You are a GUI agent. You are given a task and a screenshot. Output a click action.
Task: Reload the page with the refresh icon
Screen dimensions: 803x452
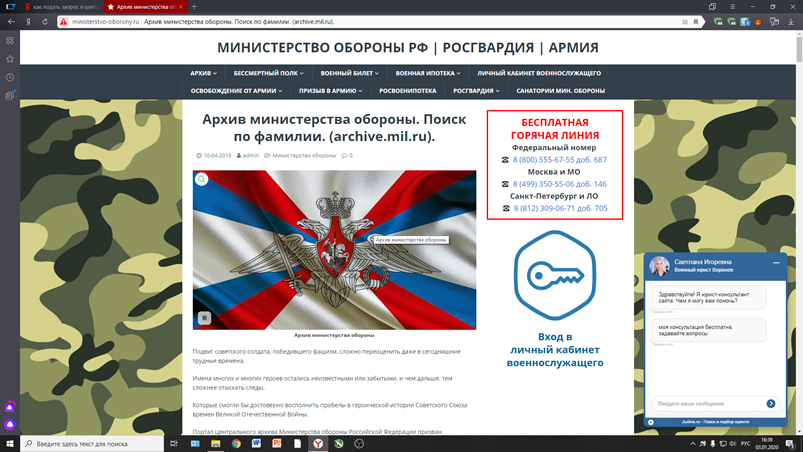coord(45,21)
